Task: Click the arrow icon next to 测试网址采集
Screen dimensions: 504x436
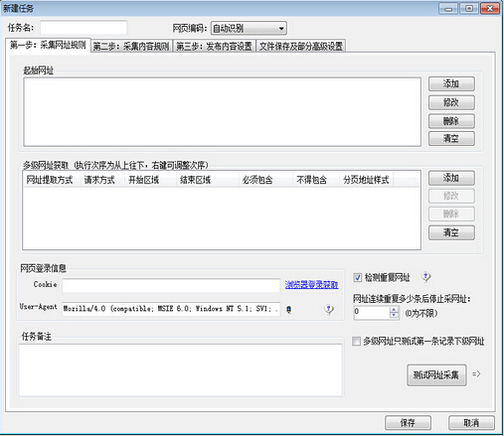Action: [x=476, y=374]
